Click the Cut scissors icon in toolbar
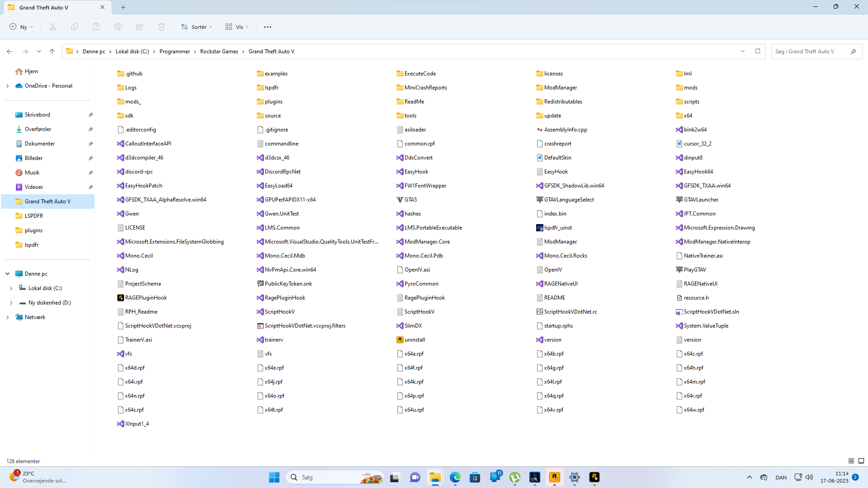Screen dimensions: 868x488 (53, 27)
